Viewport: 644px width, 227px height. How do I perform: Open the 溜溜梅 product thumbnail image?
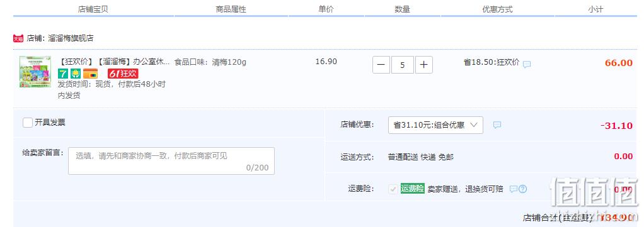pos(35,72)
